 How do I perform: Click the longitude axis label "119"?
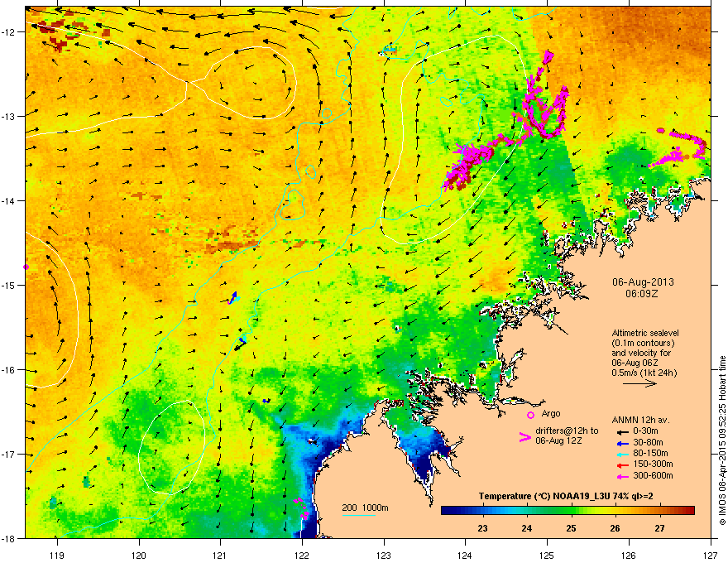(57, 555)
